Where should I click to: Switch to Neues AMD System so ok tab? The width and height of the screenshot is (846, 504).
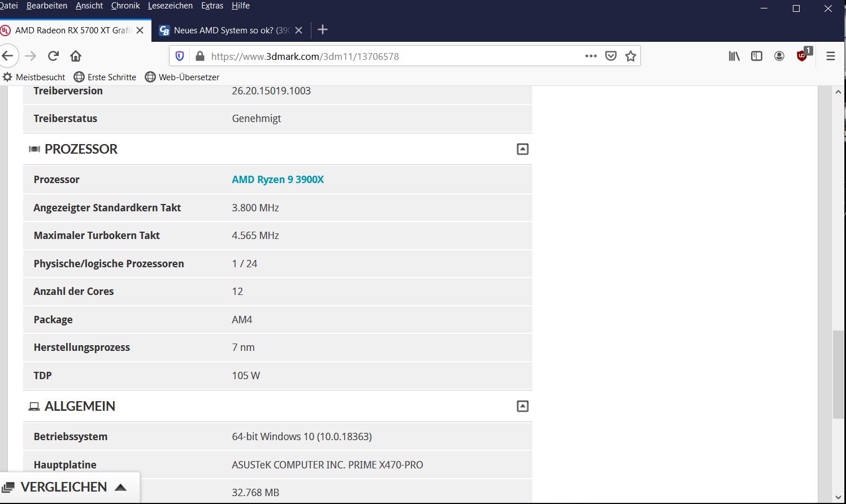232,30
